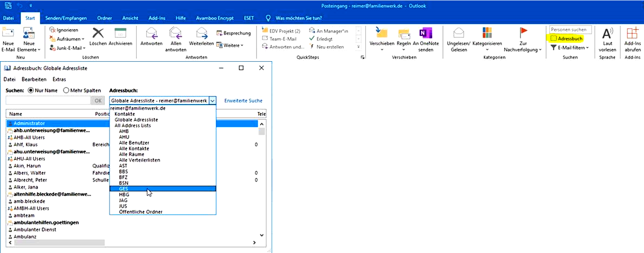Click the address book search input field

(48, 101)
